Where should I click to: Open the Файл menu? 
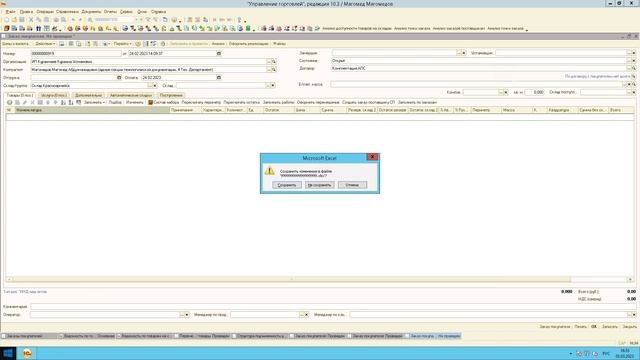pos(11,12)
